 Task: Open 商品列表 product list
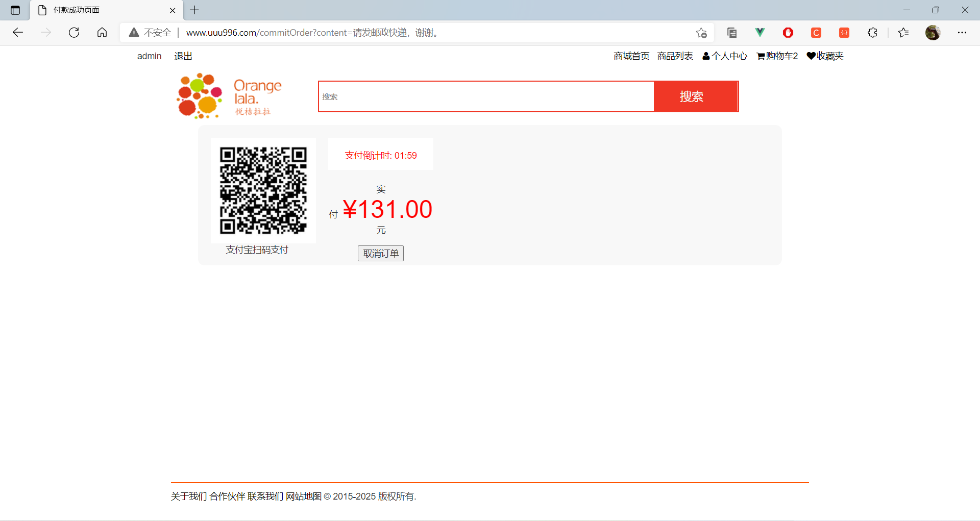tap(675, 56)
